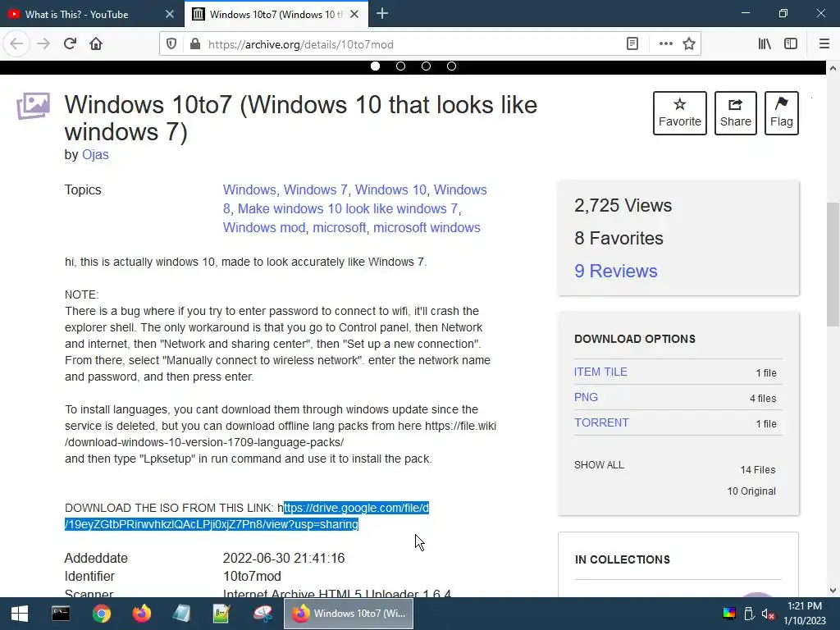Screen dimensions: 840x630
Task: Open the 9 Reviews link
Action: point(615,271)
